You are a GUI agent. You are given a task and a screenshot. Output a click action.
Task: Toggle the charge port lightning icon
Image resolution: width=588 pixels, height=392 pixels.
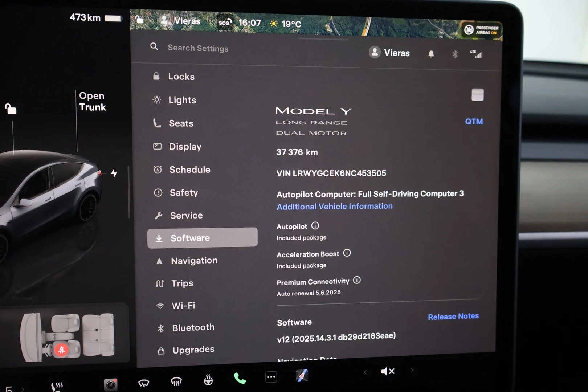click(114, 173)
